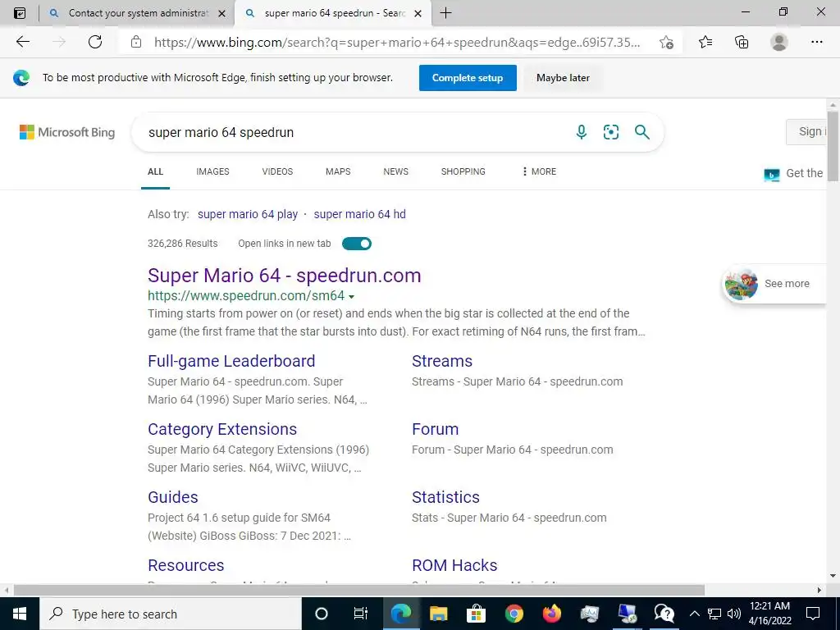The width and height of the screenshot is (840, 630).
Task: Click the browser Back arrow
Action: [22, 42]
